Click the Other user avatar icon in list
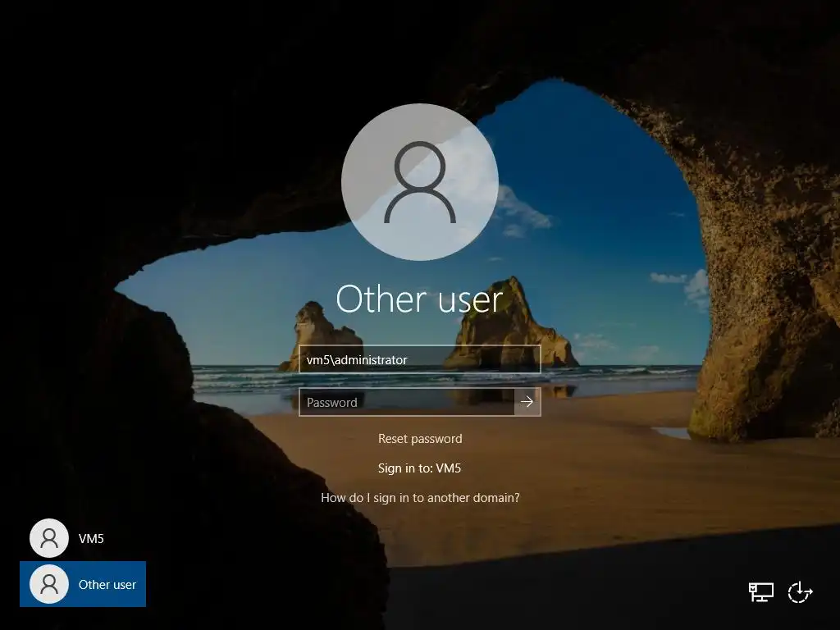 point(49,584)
